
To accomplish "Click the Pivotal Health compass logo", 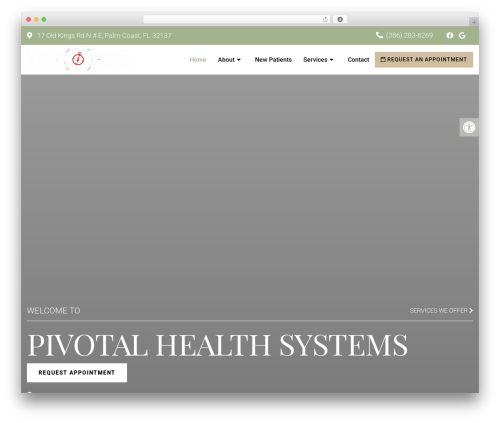I will point(78,59).
